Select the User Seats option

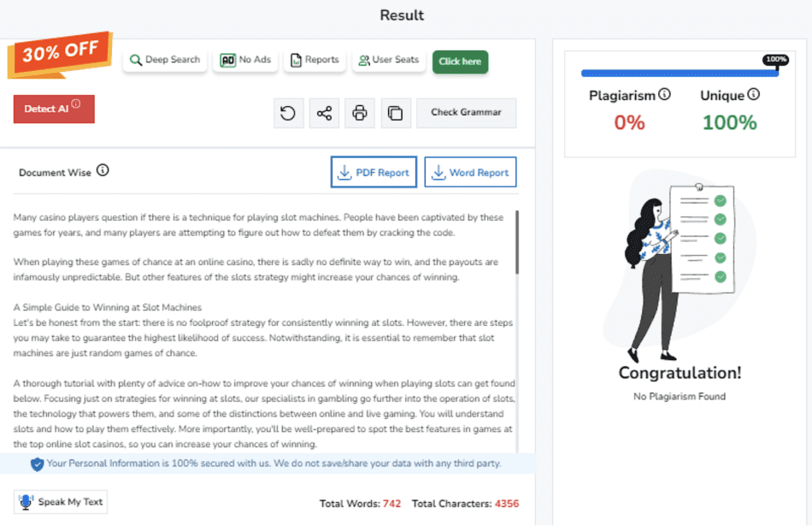pos(389,60)
